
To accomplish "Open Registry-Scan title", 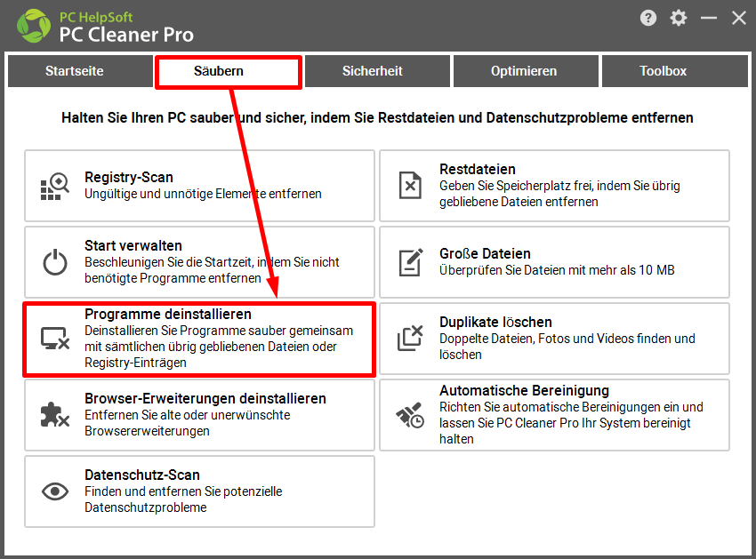I will (129, 178).
